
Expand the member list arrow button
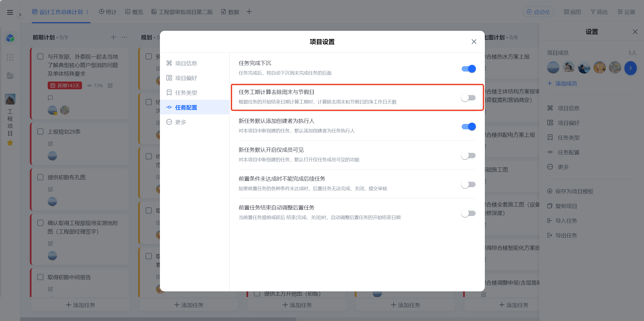pos(630,68)
